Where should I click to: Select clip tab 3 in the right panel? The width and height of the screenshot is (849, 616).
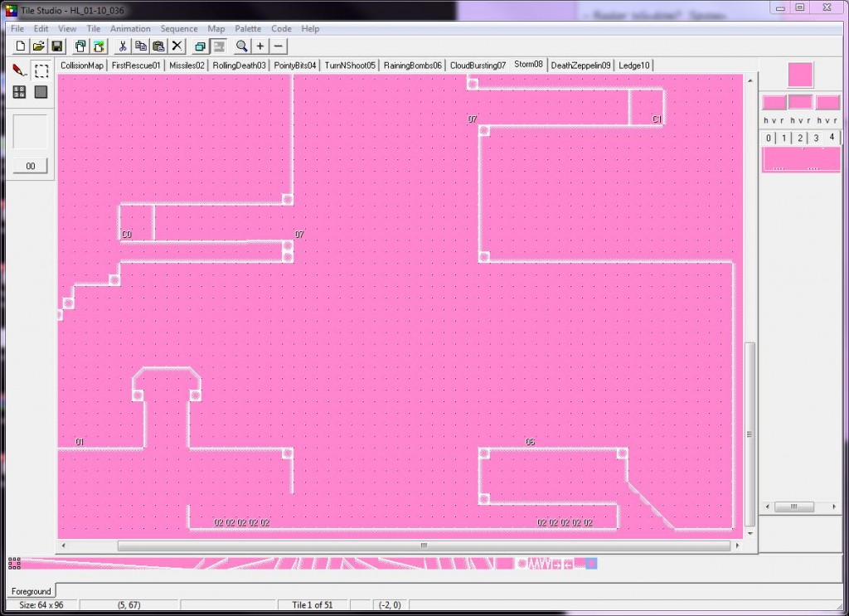(816, 138)
